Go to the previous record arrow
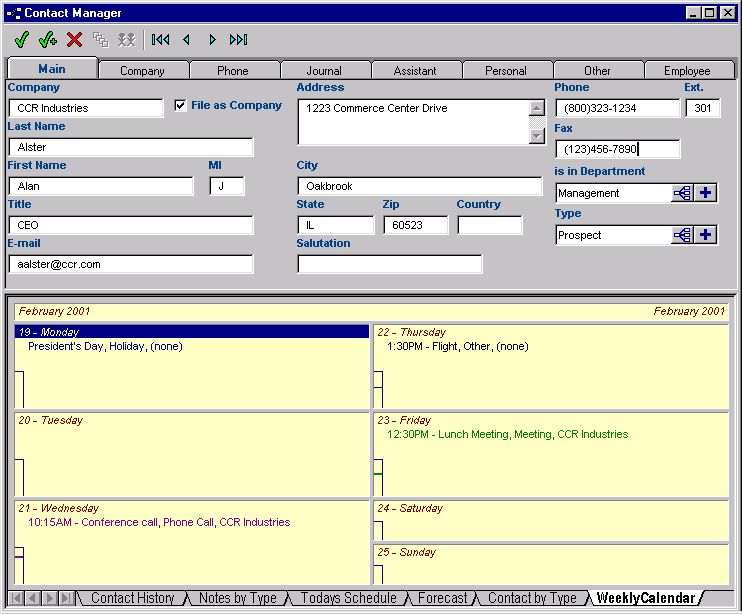 (x=186, y=40)
